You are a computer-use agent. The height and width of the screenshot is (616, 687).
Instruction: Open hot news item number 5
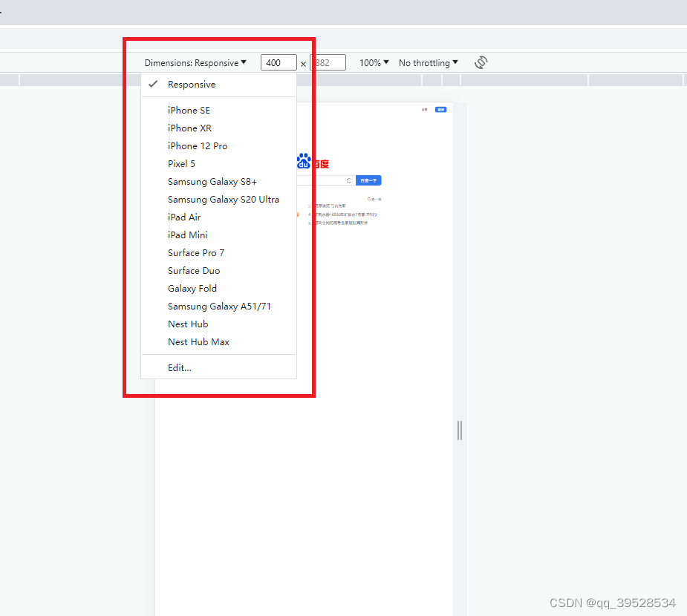[x=338, y=223]
